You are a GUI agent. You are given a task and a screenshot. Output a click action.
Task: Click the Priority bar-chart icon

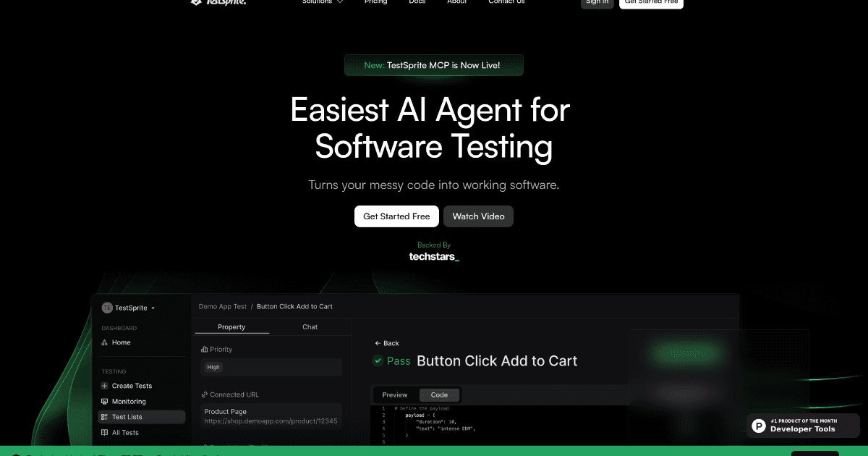tap(204, 350)
